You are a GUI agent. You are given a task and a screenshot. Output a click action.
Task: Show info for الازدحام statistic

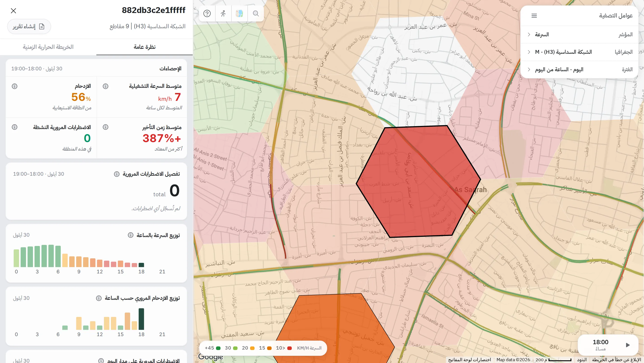[x=15, y=86]
